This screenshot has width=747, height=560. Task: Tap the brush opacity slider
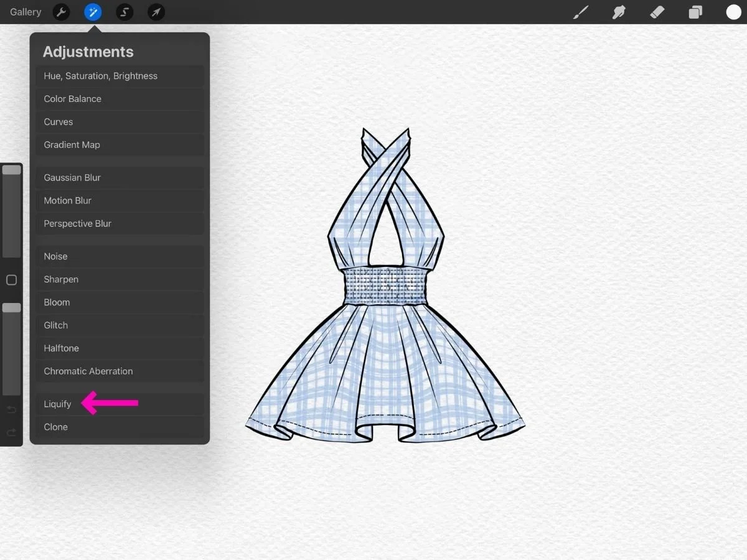(x=11, y=349)
